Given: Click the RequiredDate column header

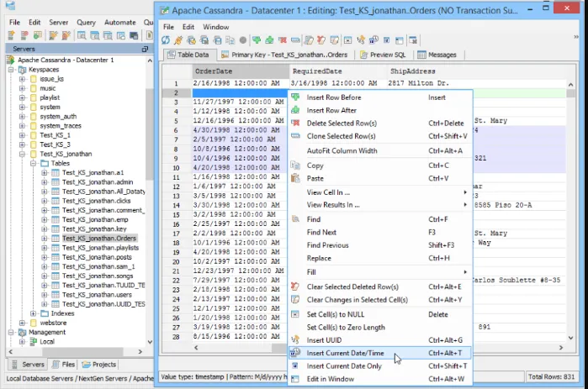Looking at the screenshot, I should click(x=338, y=71).
